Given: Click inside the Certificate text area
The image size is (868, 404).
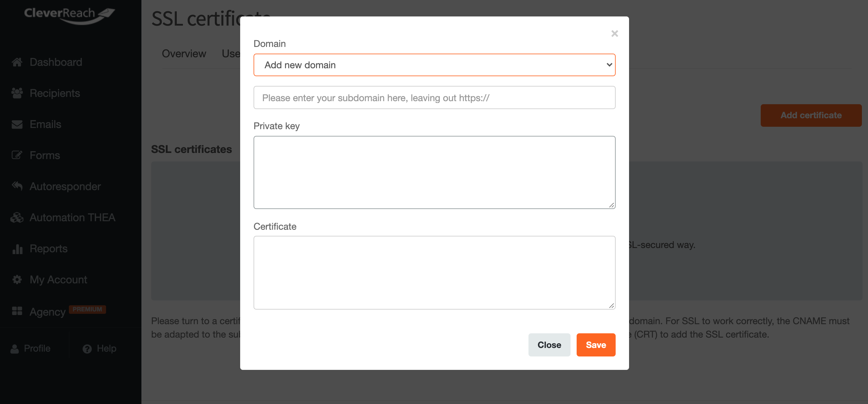Looking at the screenshot, I should pos(434,272).
